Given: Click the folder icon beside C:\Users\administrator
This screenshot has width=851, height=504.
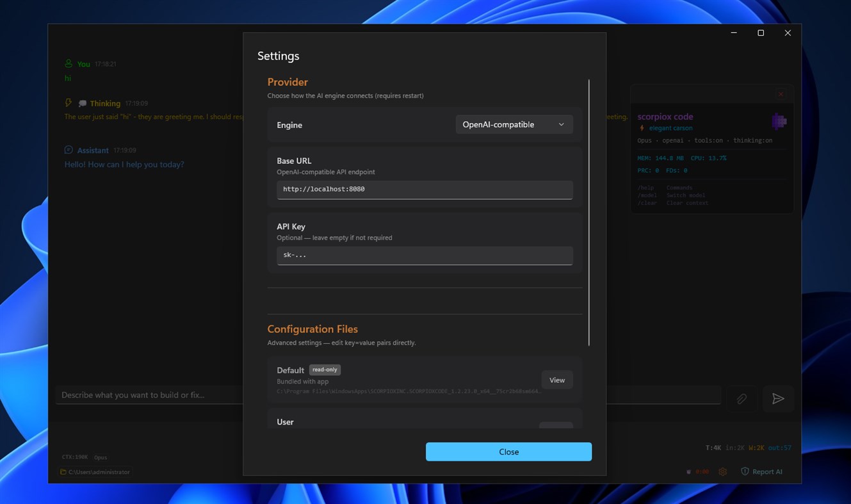Looking at the screenshot, I should (63, 472).
